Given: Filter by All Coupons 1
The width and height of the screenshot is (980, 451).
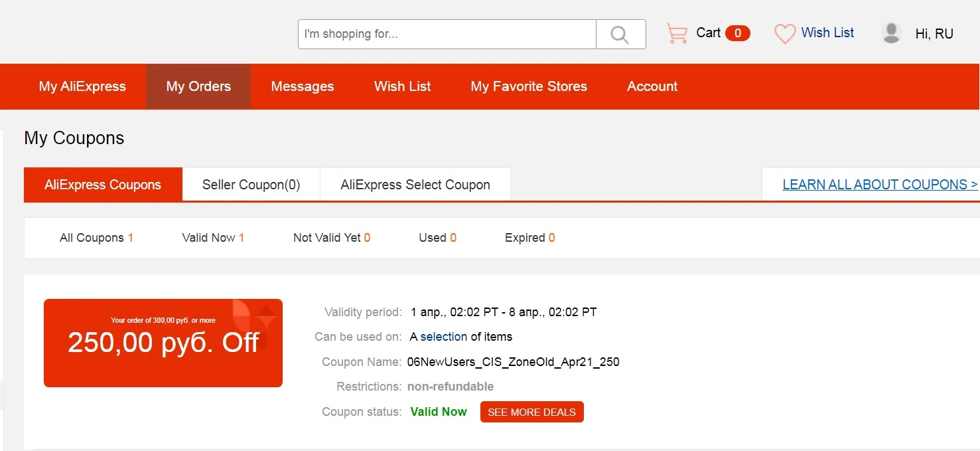Looking at the screenshot, I should coord(96,238).
